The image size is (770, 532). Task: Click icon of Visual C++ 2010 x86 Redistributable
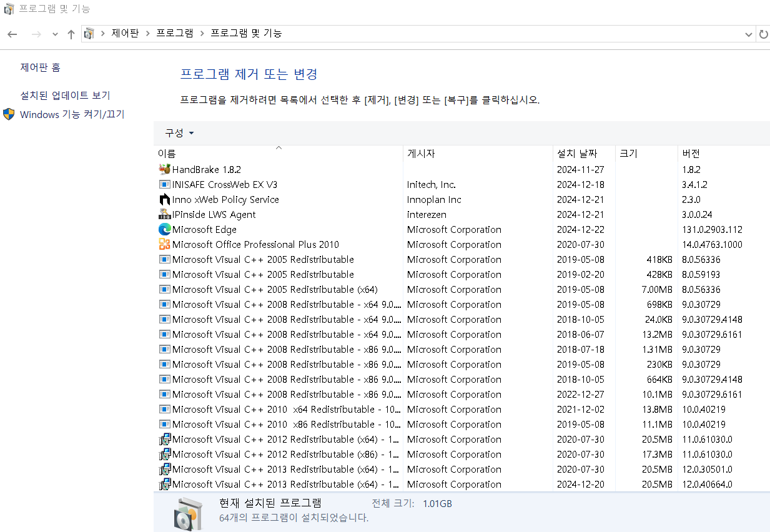(165, 424)
